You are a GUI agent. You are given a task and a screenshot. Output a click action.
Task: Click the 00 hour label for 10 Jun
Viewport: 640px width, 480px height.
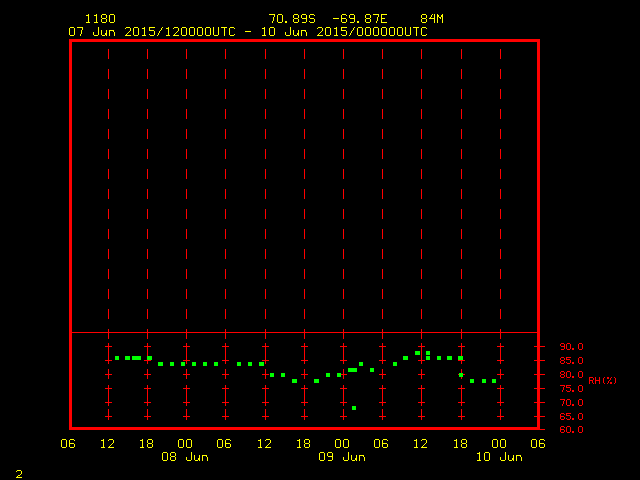tap(499, 444)
